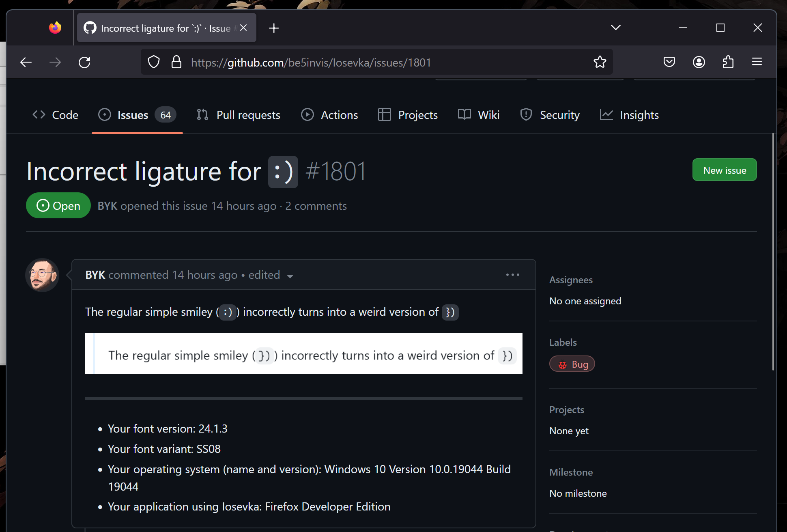787x532 pixels.
Task: Open the Bug label
Action: point(572,364)
